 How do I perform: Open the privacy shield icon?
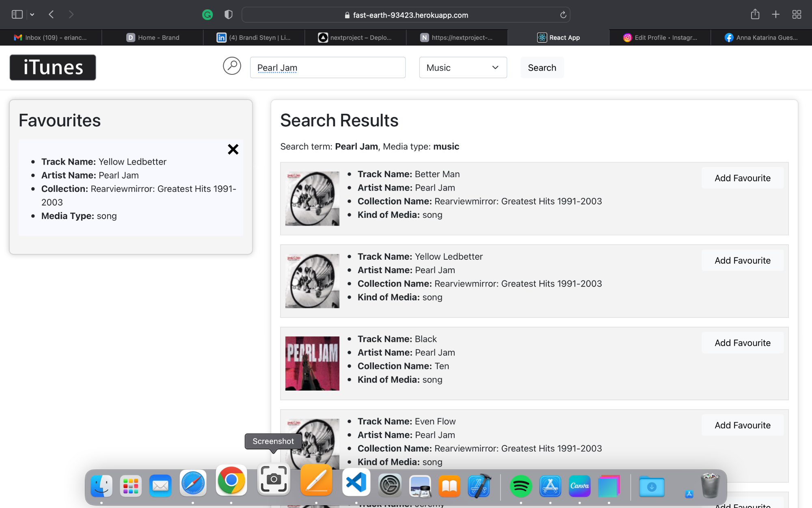(229, 15)
